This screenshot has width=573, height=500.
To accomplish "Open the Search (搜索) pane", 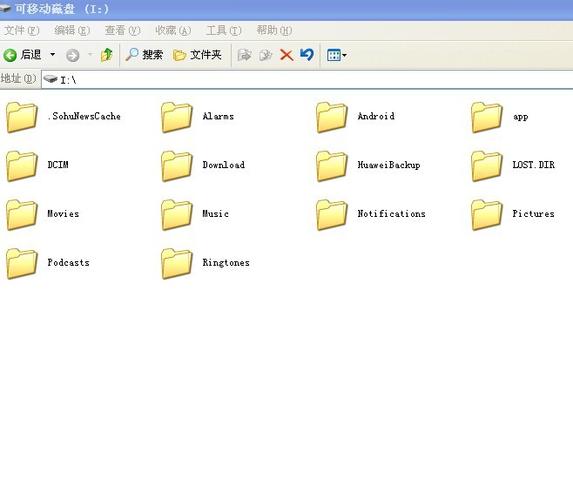I will (144, 55).
